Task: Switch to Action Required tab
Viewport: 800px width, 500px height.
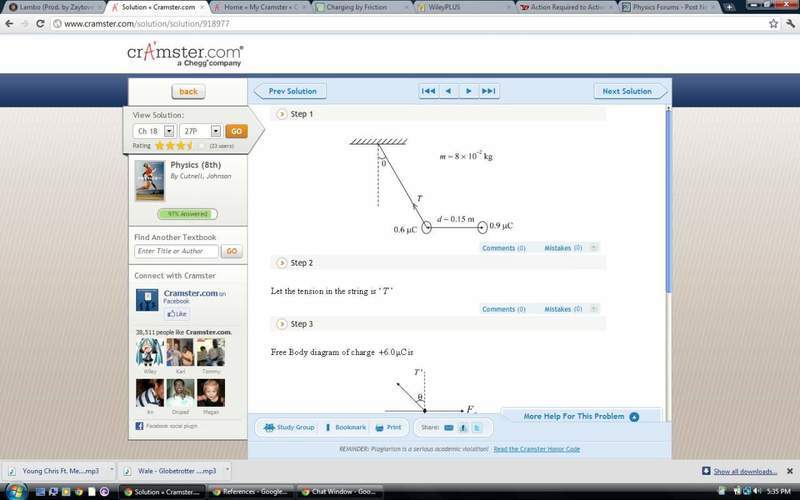Action: 566,7
